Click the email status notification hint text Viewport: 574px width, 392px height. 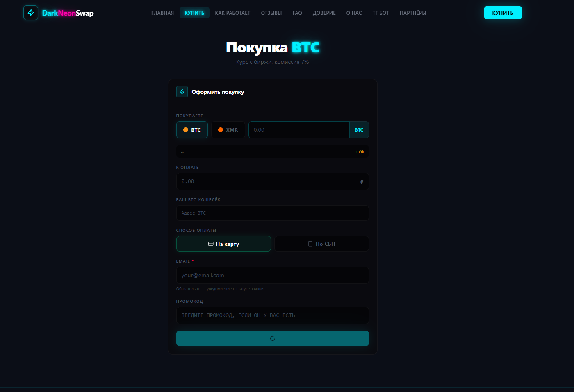coord(220,289)
